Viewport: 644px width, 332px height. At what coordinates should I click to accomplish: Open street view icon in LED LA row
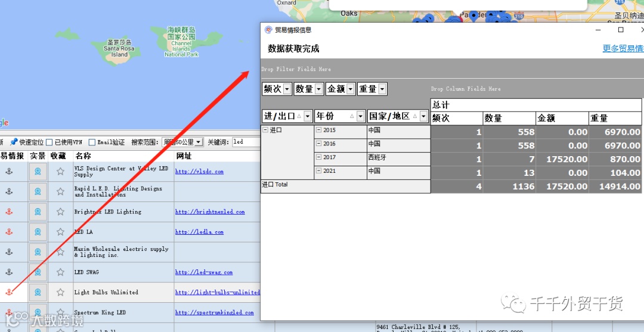coord(38,231)
